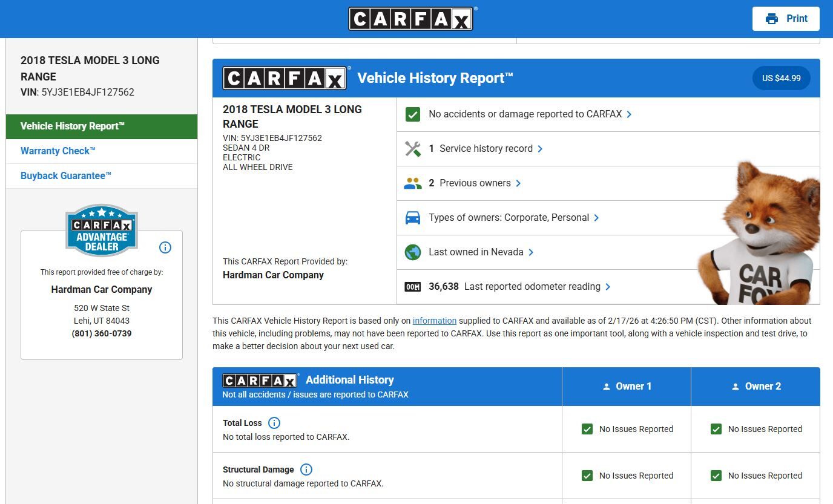This screenshot has height=504, width=833.
Task: Click the previous owners people icon
Action: (x=413, y=183)
